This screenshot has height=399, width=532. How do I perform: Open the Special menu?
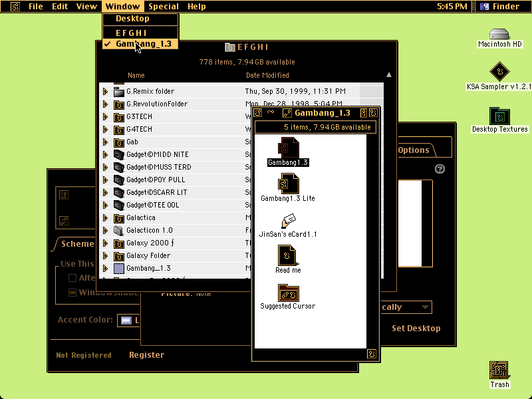point(163,7)
